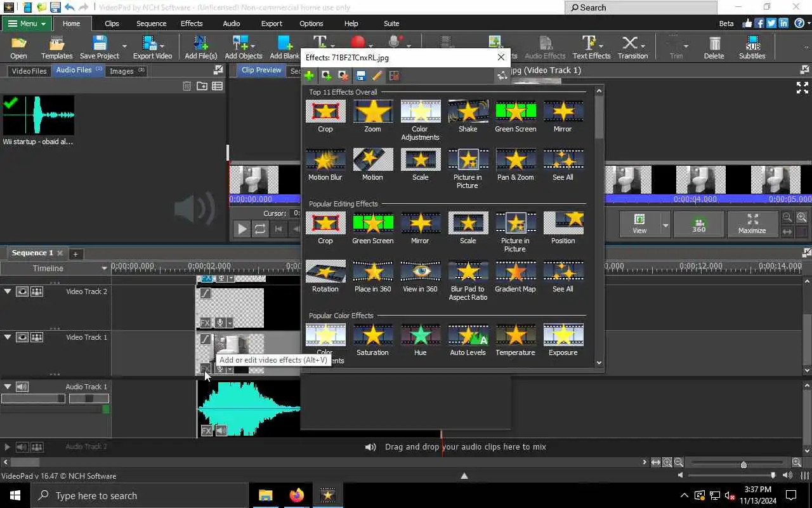Viewport: 812px width, 508px height.
Task: Click the Maximize preview button
Action: [x=752, y=224]
